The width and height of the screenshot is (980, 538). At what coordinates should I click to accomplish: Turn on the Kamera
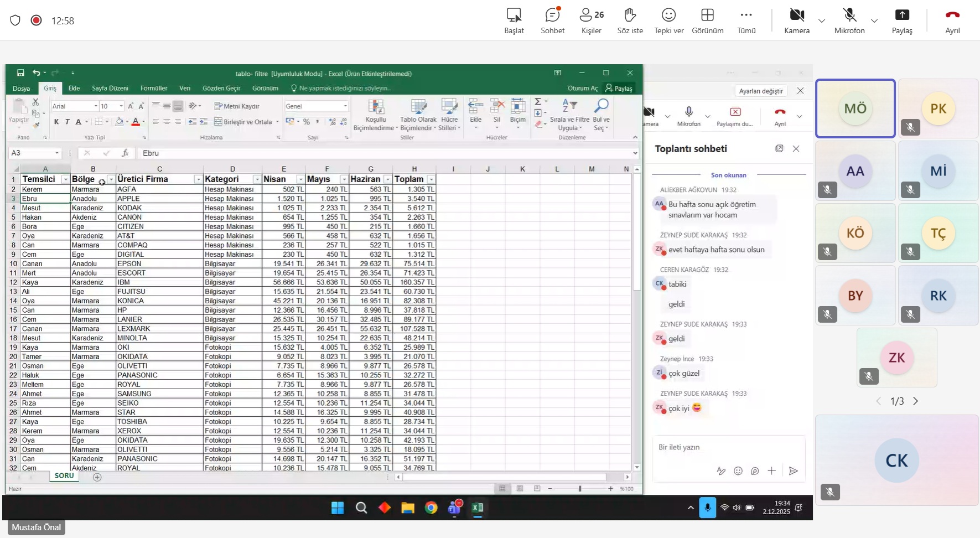click(x=797, y=20)
